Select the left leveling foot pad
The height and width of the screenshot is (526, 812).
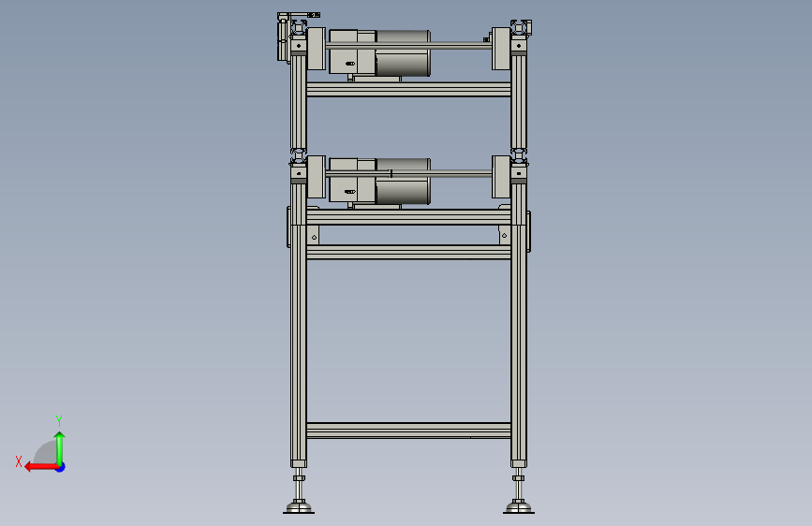[x=298, y=507]
